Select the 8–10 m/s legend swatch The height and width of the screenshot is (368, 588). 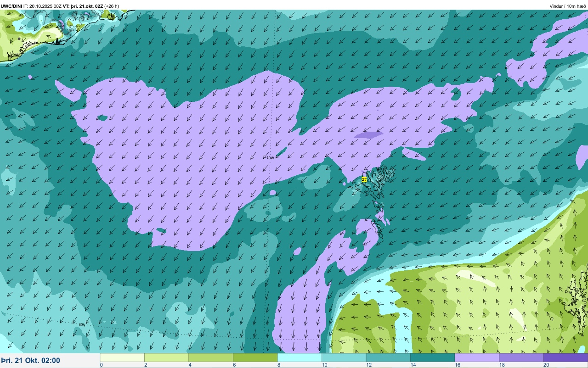(x=300, y=357)
